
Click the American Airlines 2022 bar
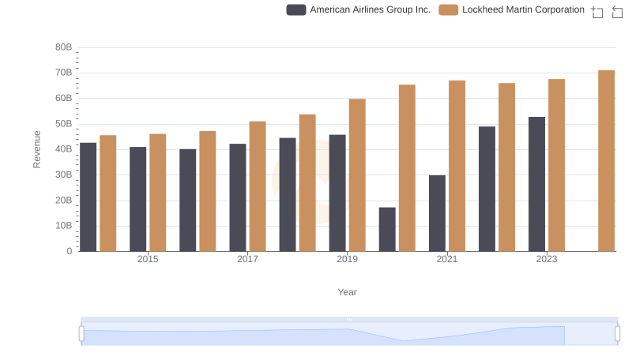click(x=487, y=190)
